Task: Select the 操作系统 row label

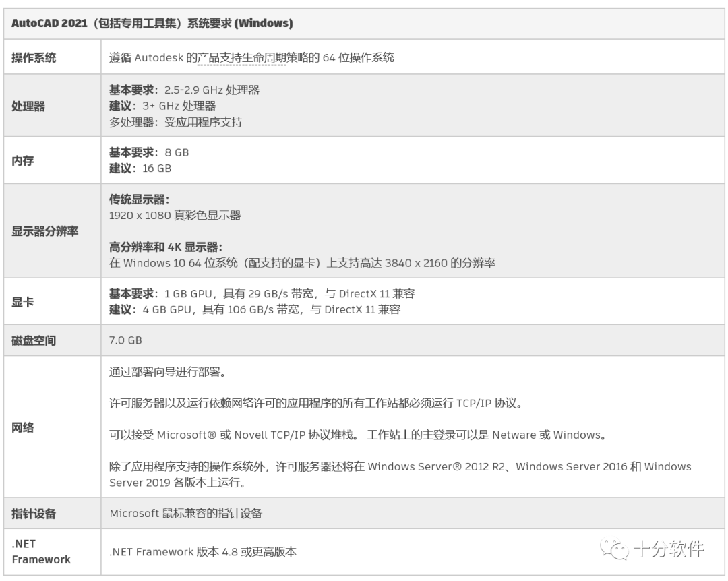Action: (34, 58)
